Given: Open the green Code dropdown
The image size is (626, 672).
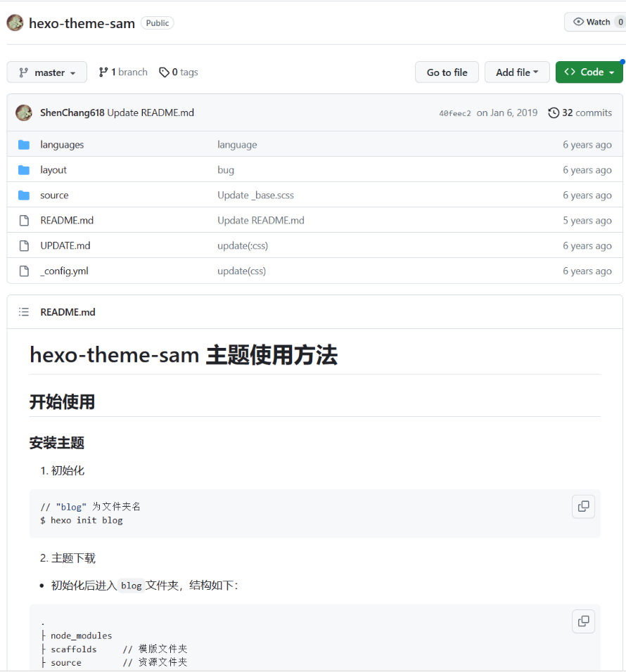Looking at the screenshot, I should click(x=589, y=72).
